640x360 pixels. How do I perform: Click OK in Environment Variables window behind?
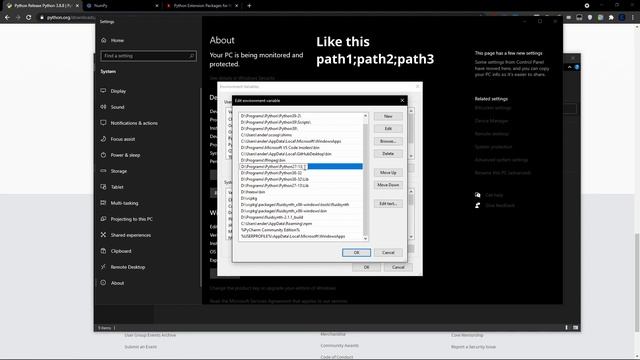tap(366, 267)
